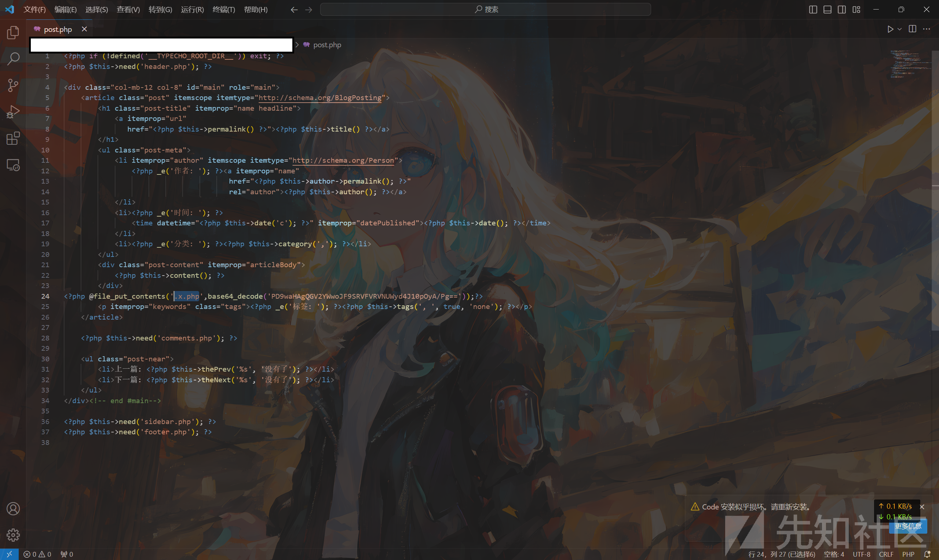Go forward with the right arrow
This screenshot has height=560, width=939.
point(308,10)
